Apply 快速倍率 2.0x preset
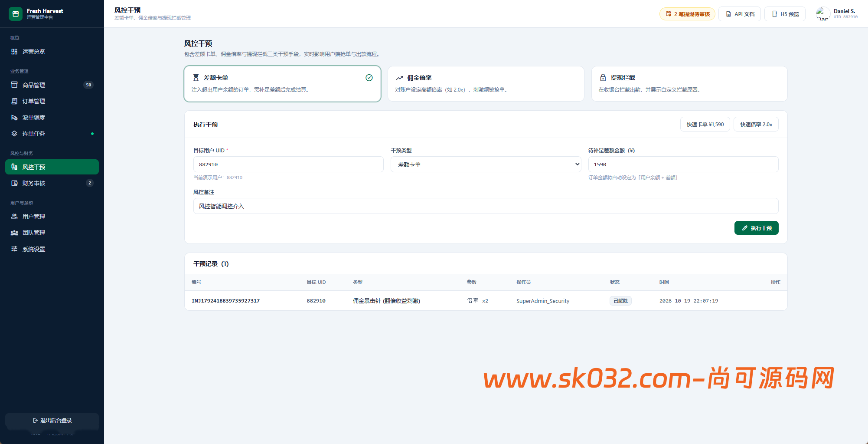Image resolution: width=868 pixels, height=444 pixels. tap(756, 125)
